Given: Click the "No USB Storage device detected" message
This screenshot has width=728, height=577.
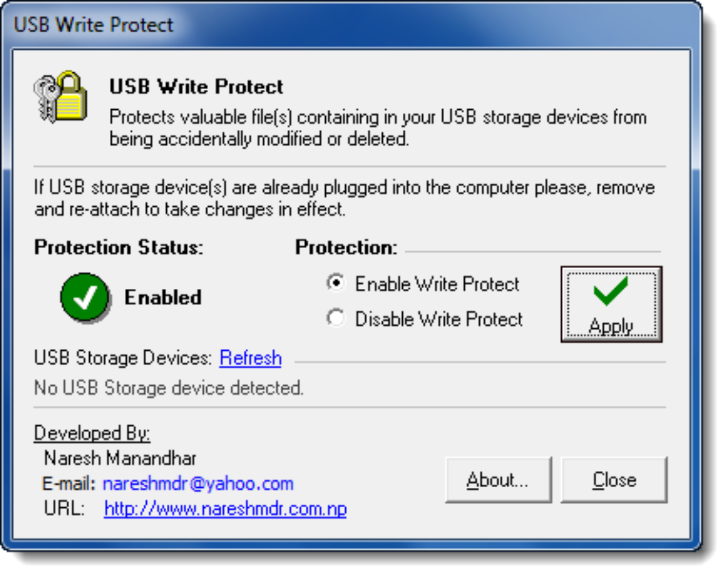Looking at the screenshot, I should click(169, 388).
